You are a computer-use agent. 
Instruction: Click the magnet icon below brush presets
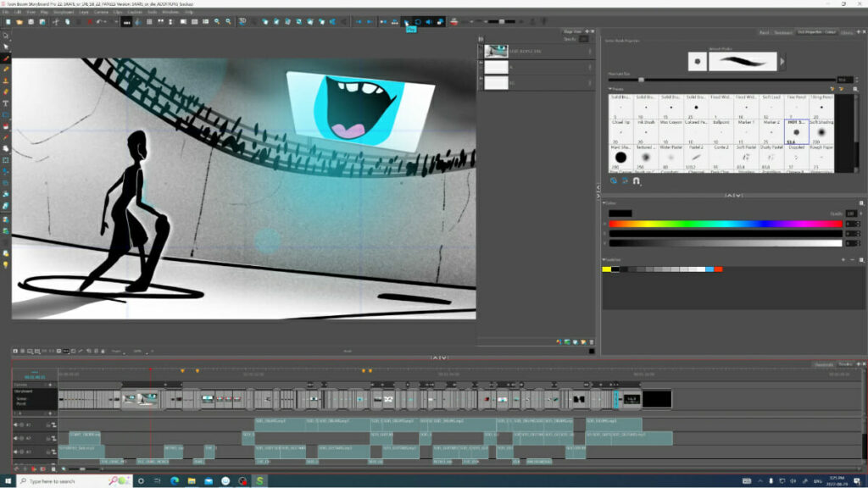coord(636,181)
